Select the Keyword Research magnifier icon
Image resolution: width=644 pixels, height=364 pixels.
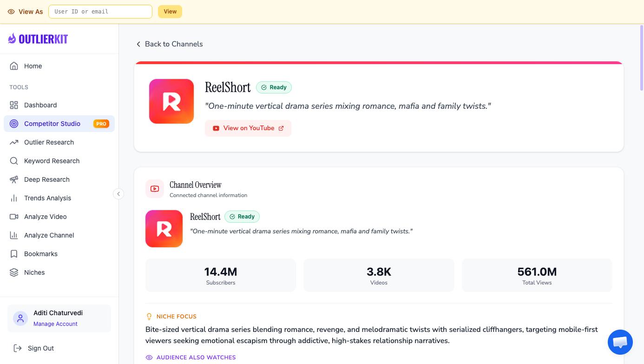(14, 161)
